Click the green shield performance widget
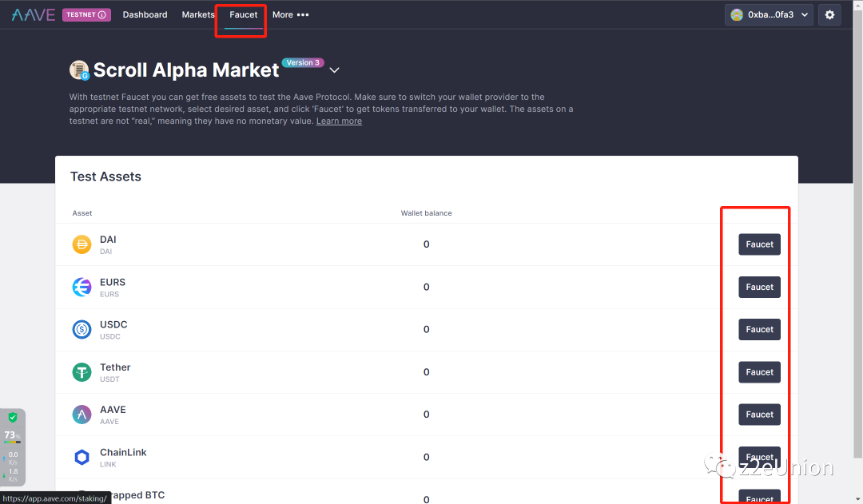This screenshot has width=863, height=504. pos(13,418)
